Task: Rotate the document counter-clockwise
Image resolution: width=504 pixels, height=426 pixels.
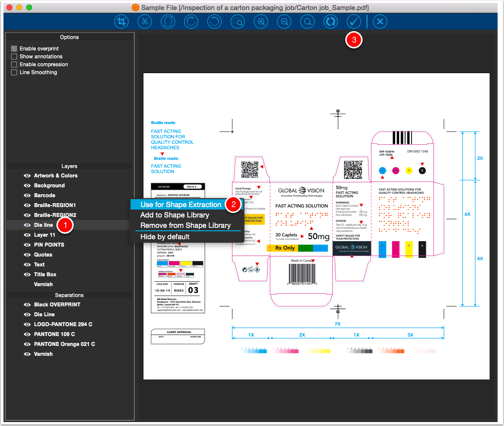Action: [214, 22]
